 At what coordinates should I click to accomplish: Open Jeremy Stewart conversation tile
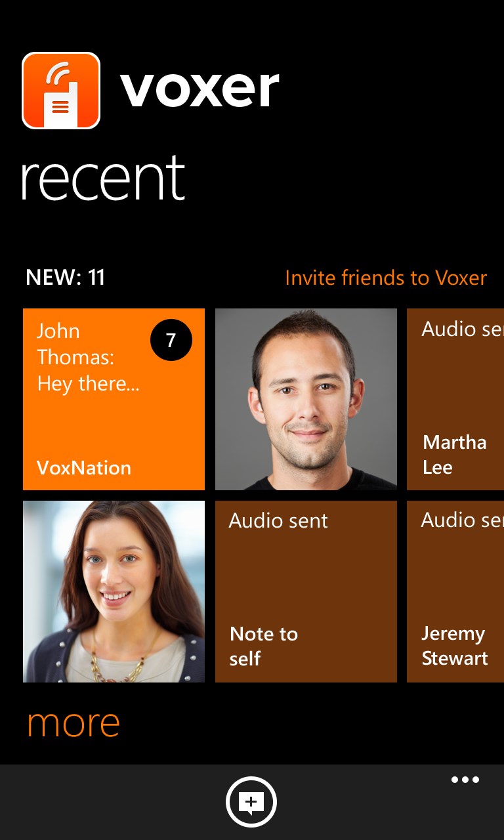point(455,591)
